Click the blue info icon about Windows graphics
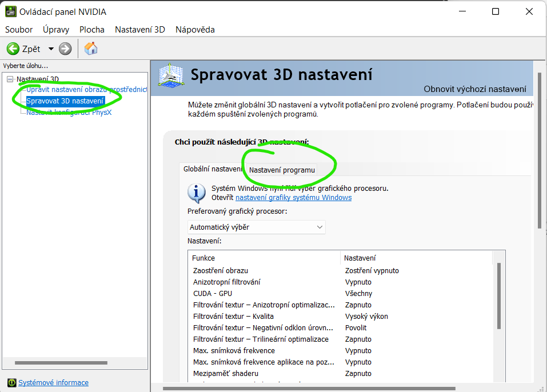Viewport: 547px width, 392px height. (196, 193)
